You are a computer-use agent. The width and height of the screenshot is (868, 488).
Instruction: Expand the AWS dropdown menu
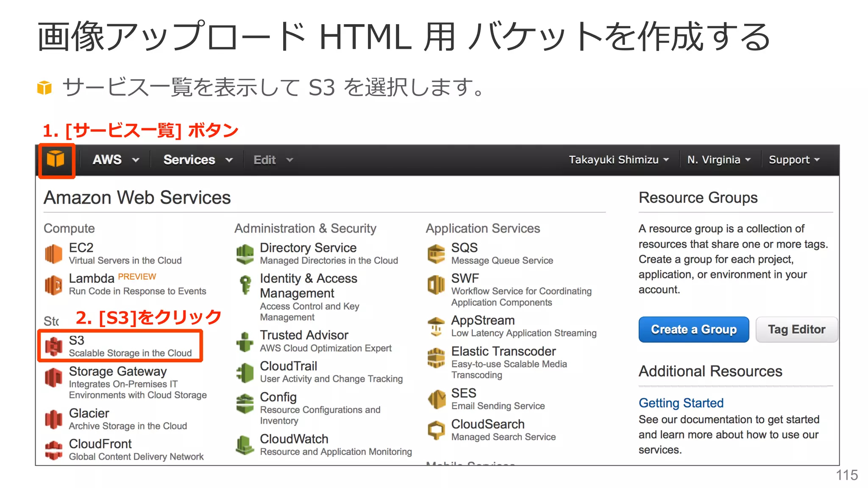[x=116, y=160]
